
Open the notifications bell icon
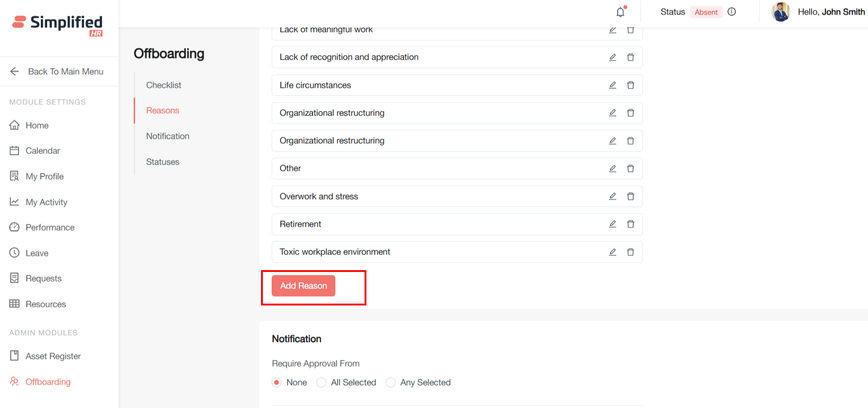pyautogui.click(x=621, y=12)
